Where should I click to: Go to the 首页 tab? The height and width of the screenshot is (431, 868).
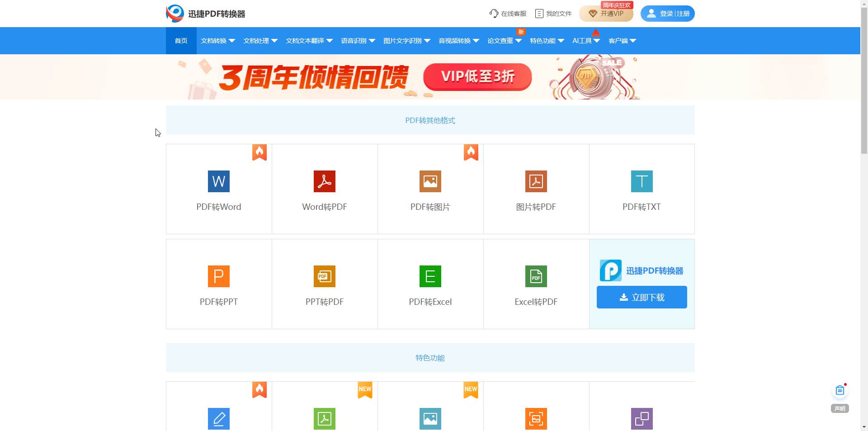tap(181, 41)
